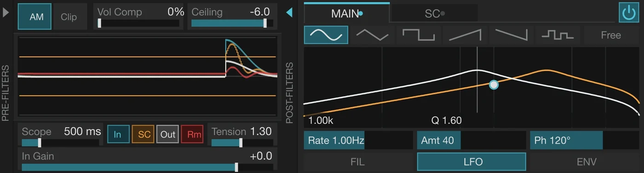Click the oscilloscope waveform display
Screen dimensions: 644x173
coord(147,76)
